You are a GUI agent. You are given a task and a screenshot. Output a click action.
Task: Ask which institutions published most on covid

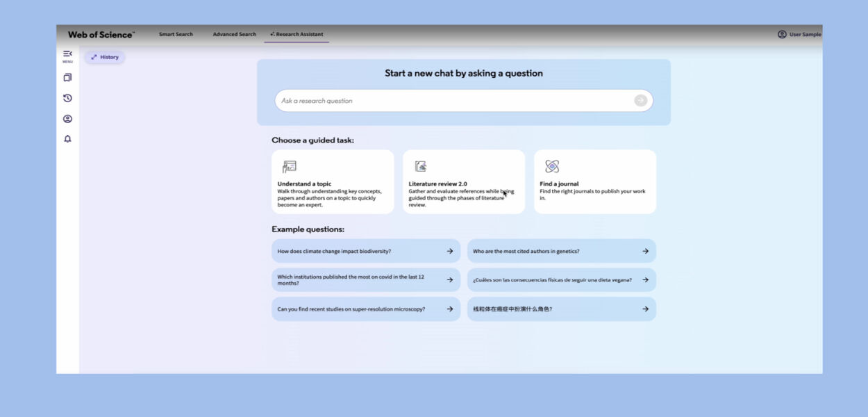(x=366, y=280)
